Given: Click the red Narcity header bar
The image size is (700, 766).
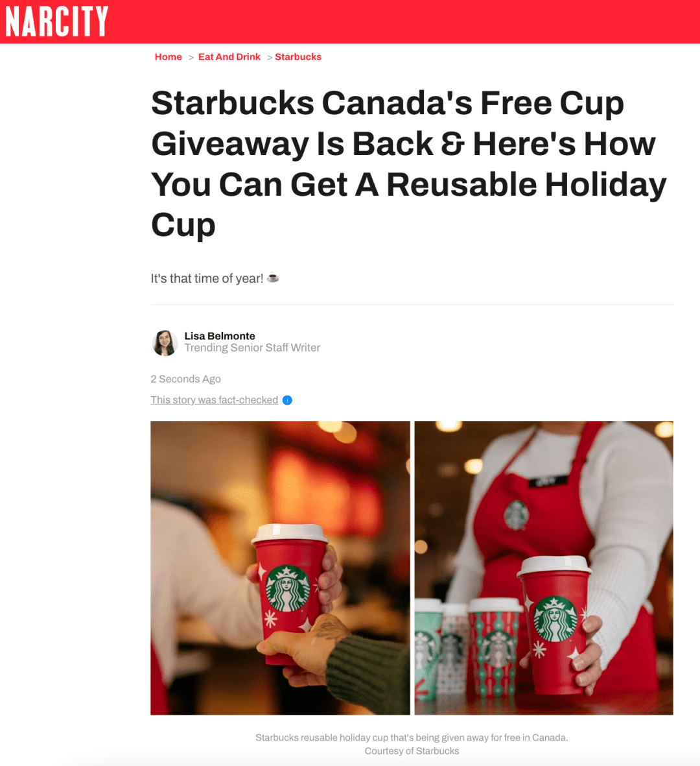Looking at the screenshot, I should click(350, 21).
